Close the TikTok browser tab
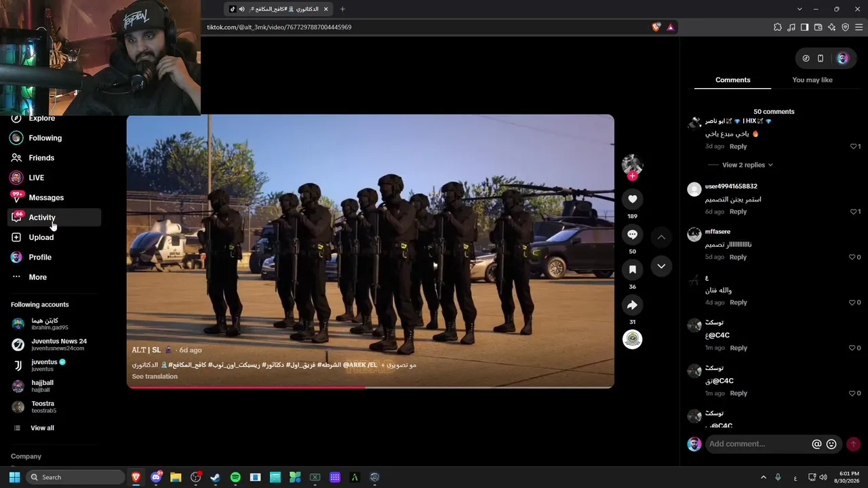The width and height of the screenshot is (868, 488). (326, 9)
